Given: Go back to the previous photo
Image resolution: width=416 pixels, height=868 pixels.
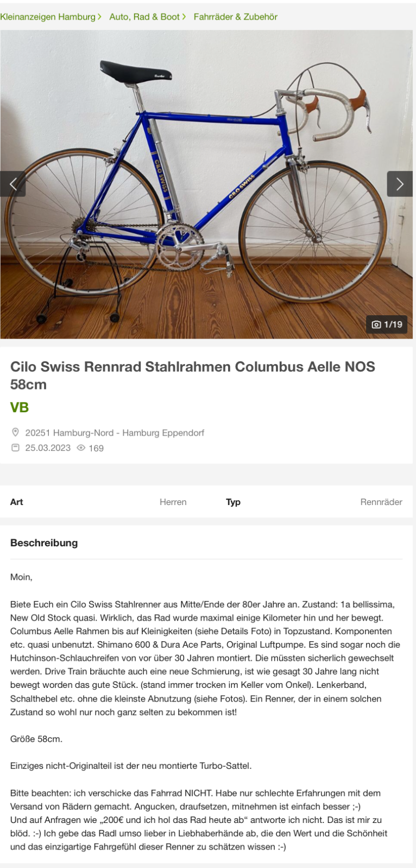Looking at the screenshot, I should pos(13,184).
